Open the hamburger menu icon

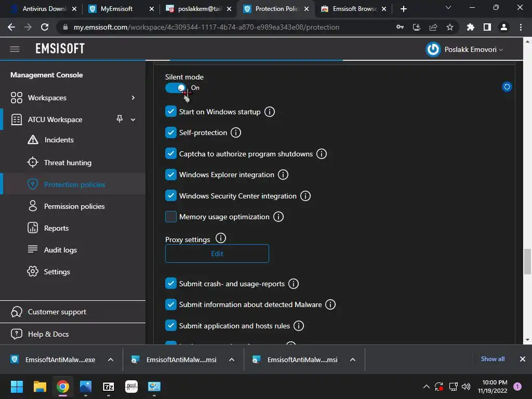tap(15, 49)
